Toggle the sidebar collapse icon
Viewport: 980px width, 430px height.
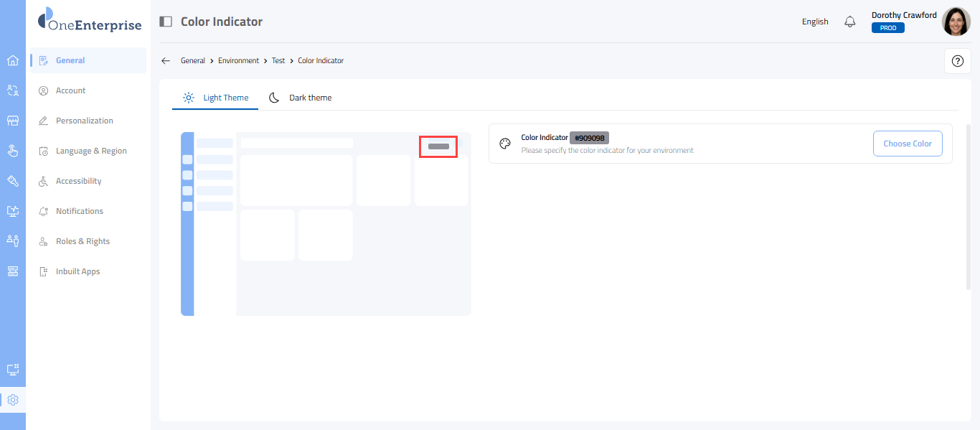pyautogui.click(x=166, y=22)
